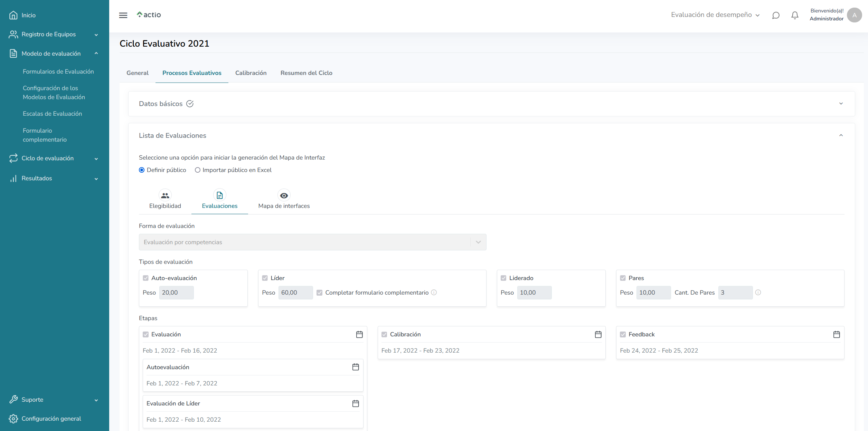Select the Evaluaciones document icon
The width and height of the screenshot is (868, 431).
coord(219,195)
